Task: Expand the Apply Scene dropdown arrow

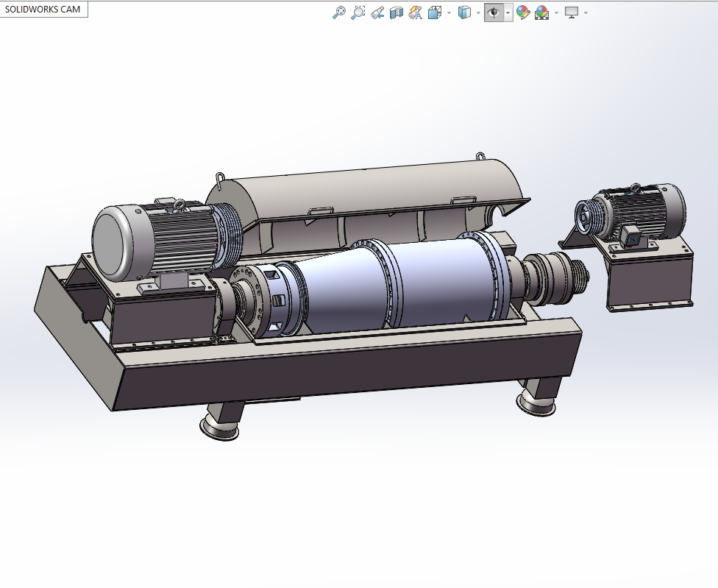Action: (556, 12)
